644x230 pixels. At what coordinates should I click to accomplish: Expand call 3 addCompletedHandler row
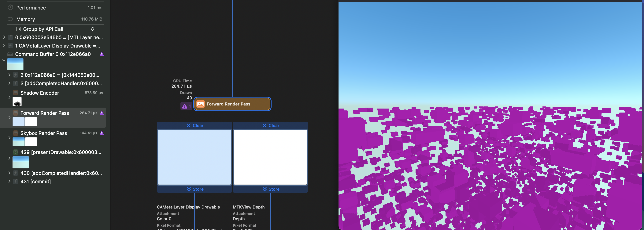click(9, 83)
